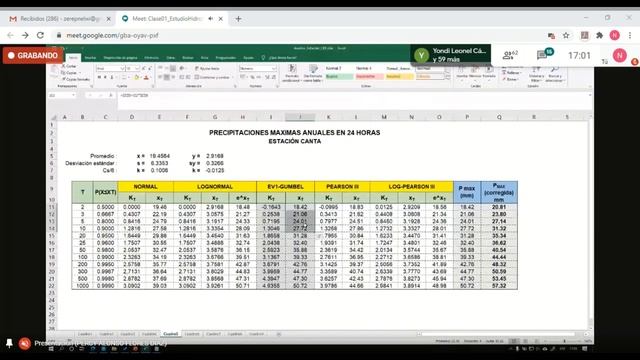Go forward using the browser forward arrow
The image size is (640, 360).
(x=25, y=36)
